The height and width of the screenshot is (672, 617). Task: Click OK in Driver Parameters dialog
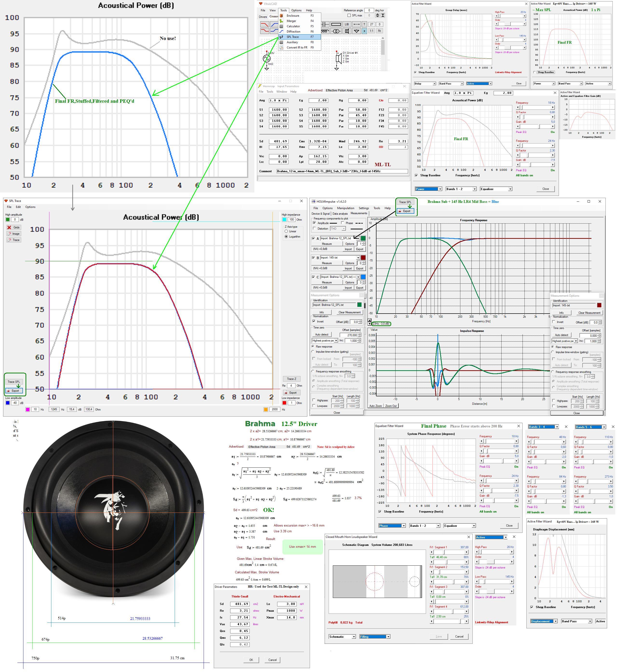251,660
